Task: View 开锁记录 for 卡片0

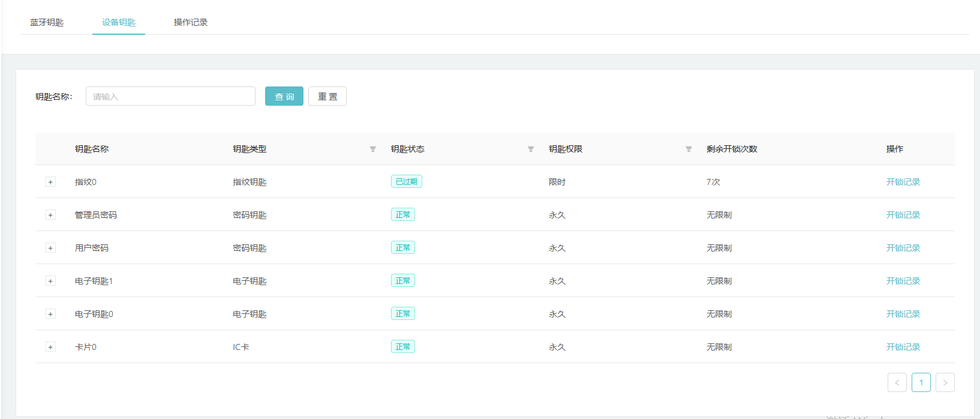Action: pos(903,347)
